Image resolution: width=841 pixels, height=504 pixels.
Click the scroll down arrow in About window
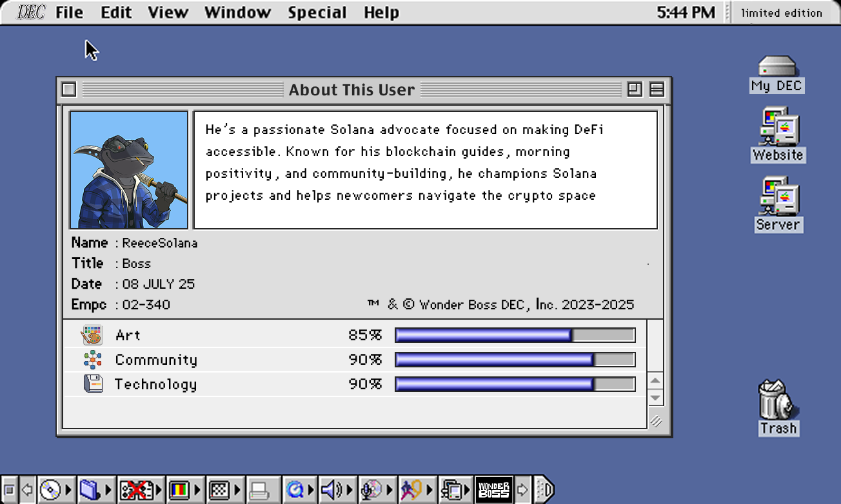pos(655,397)
